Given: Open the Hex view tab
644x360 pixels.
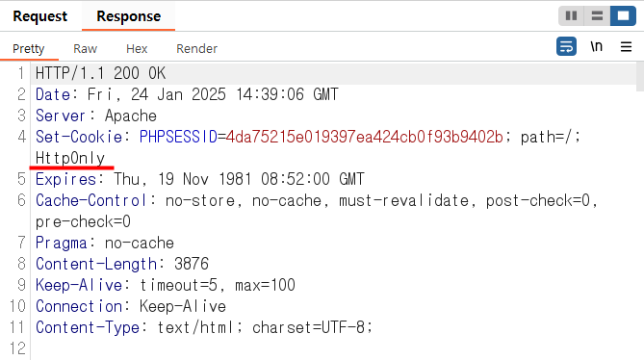Looking at the screenshot, I should point(137,49).
